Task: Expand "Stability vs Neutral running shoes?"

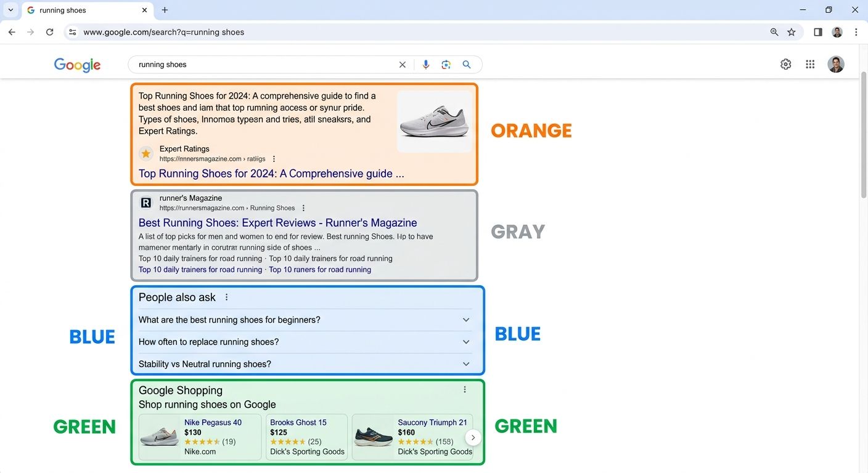Action: (467, 364)
